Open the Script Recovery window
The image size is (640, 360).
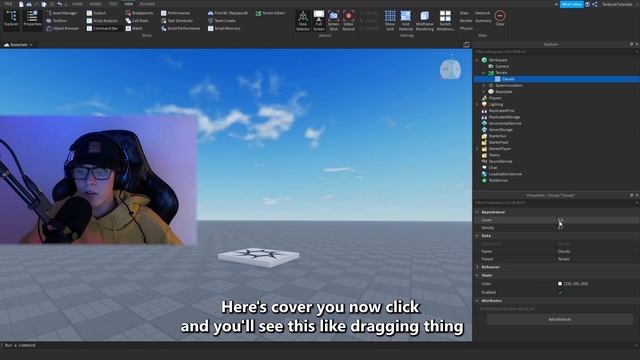[x=224, y=29]
